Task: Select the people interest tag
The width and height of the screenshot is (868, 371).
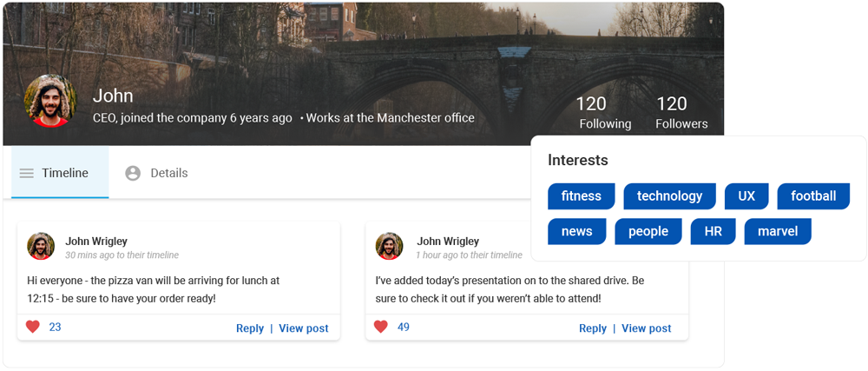Action: 648,231
